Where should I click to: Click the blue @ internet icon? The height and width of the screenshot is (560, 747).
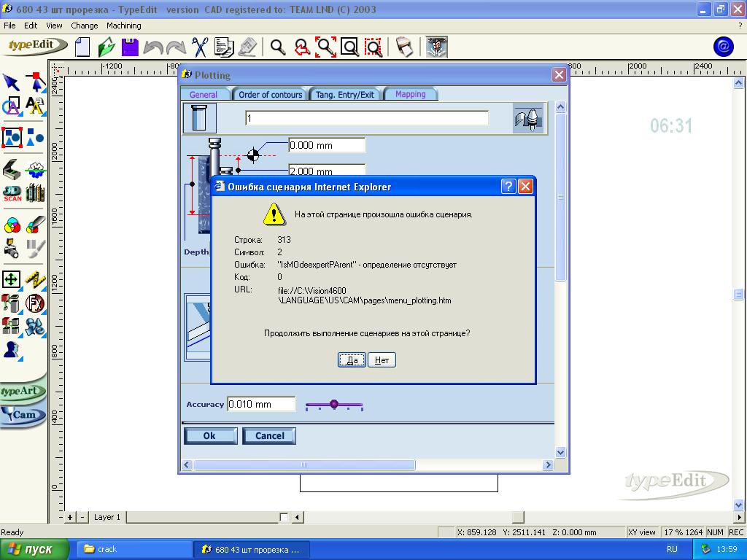(723, 47)
